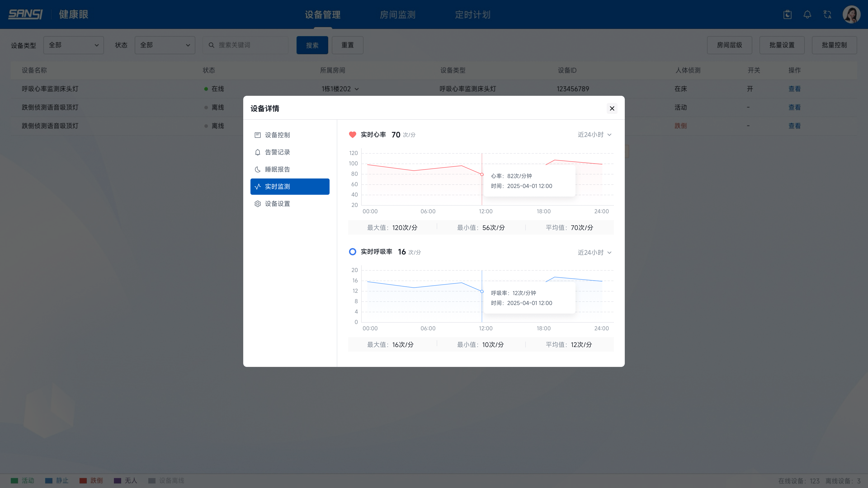The image size is (868, 488).
Task: Click the 告警记录 bell icon in sidebar
Action: point(257,152)
